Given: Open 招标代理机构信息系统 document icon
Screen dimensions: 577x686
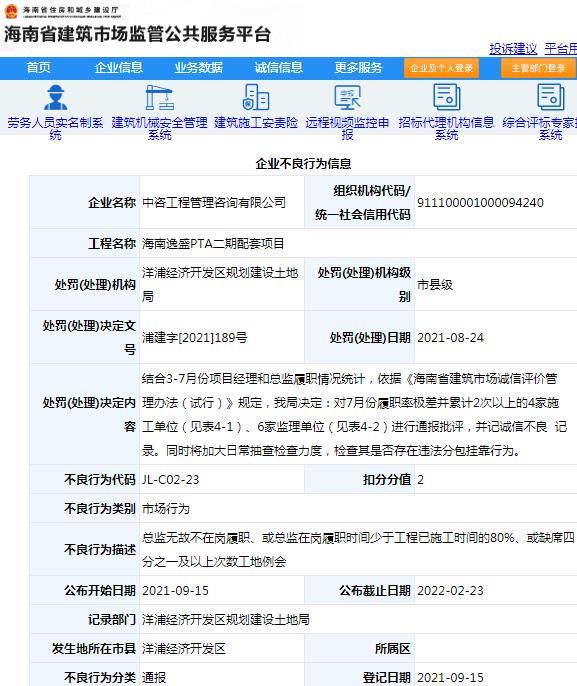Looking at the screenshot, I should (447, 97).
